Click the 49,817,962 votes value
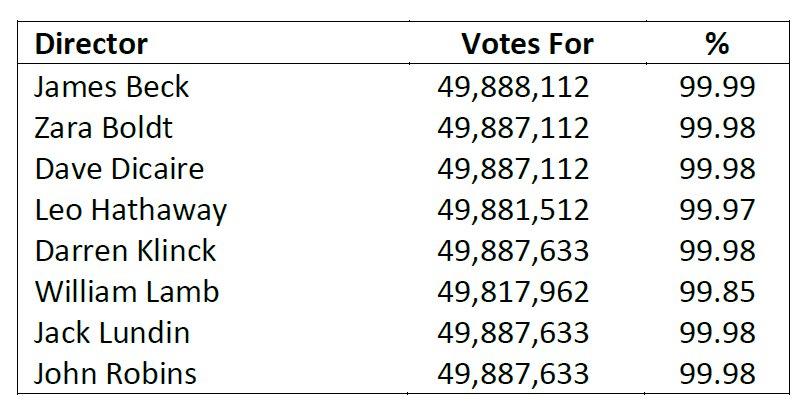The image size is (812, 411). [513, 292]
